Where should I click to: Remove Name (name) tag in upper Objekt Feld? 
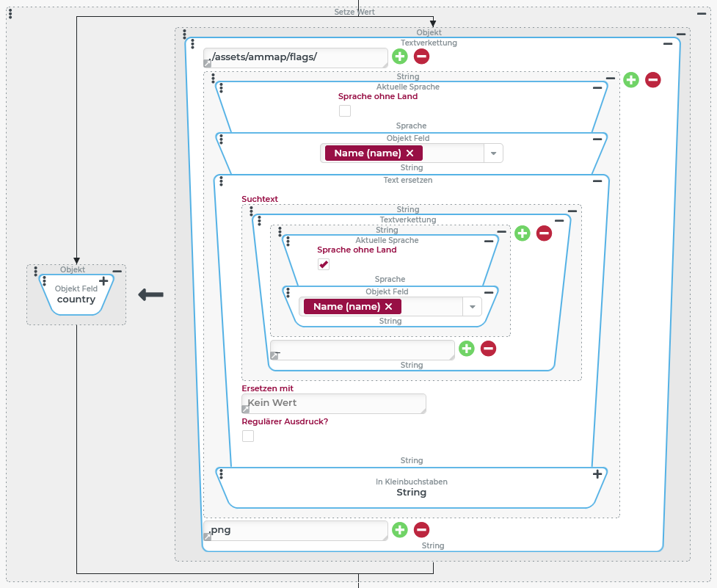click(410, 153)
